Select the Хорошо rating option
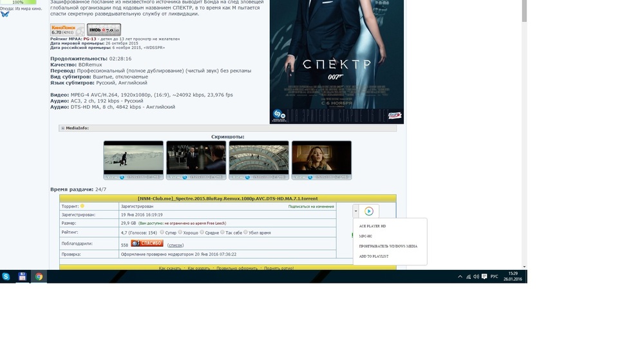 point(181,233)
